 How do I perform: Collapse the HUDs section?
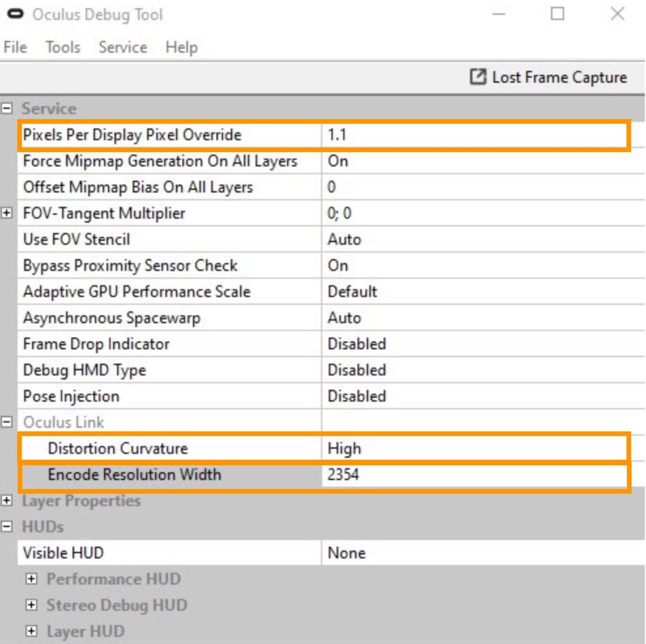(x=7, y=527)
